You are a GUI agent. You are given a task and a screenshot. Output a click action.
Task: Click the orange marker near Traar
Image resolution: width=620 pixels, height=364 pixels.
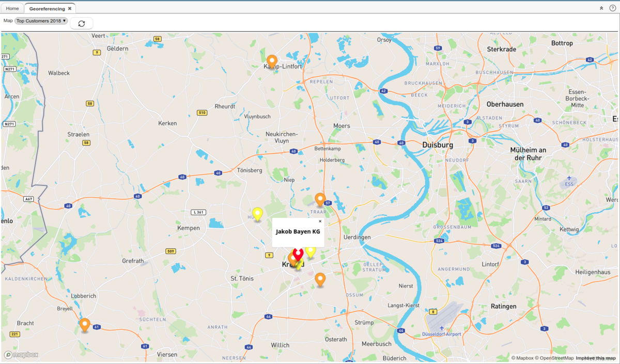[x=320, y=199]
